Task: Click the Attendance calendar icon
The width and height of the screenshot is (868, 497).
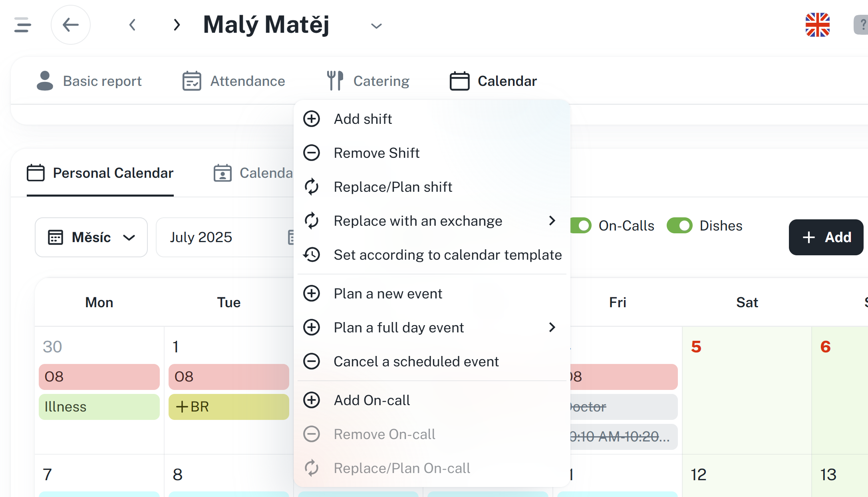Action: point(192,81)
